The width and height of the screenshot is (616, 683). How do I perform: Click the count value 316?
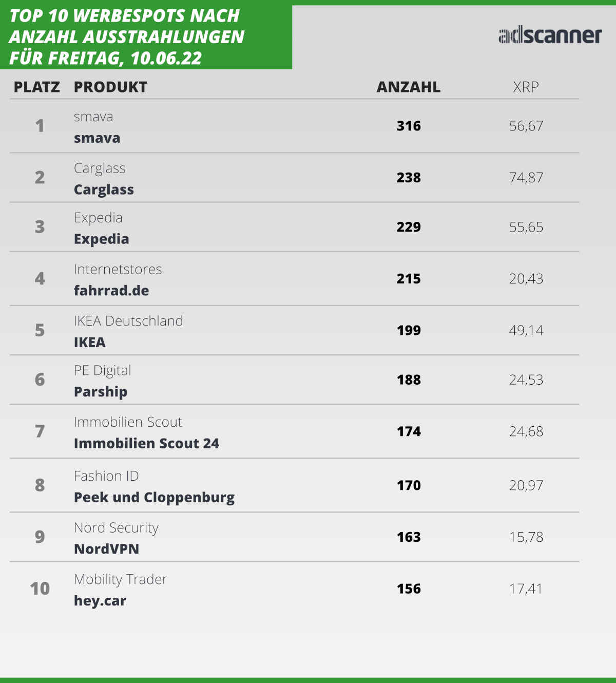click(409, 126)
